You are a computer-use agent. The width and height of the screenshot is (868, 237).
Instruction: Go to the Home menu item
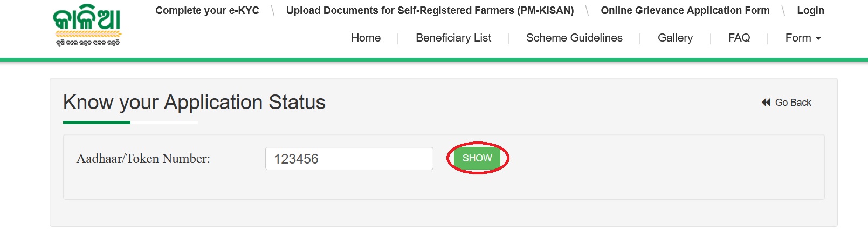coord(366,38)
